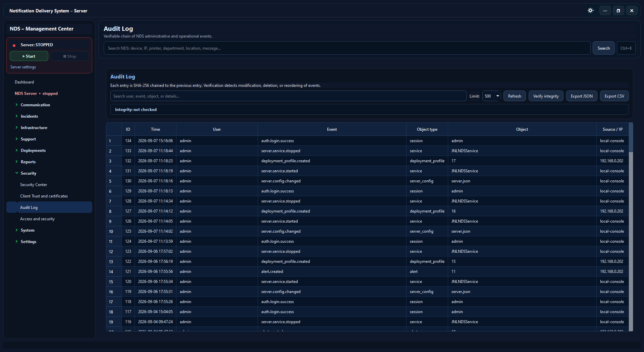Click timestamp 2026-09-07 11:18:16

coord(155,181)
